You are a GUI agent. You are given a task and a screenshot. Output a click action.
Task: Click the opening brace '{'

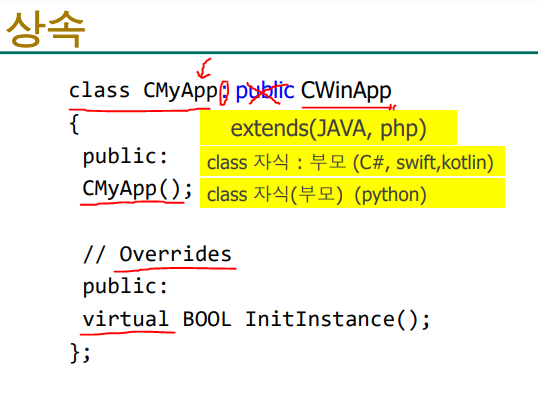tap(74, 124)
